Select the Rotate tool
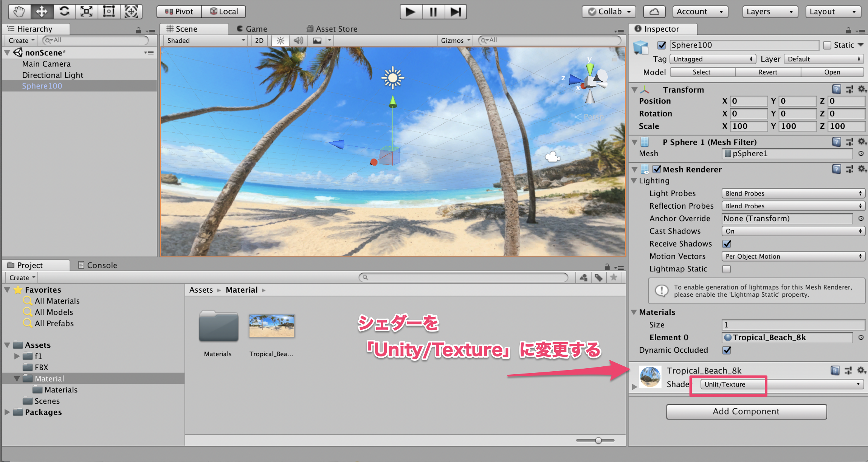The height and width of the screenshot is (462, 868). coord(64,11)
